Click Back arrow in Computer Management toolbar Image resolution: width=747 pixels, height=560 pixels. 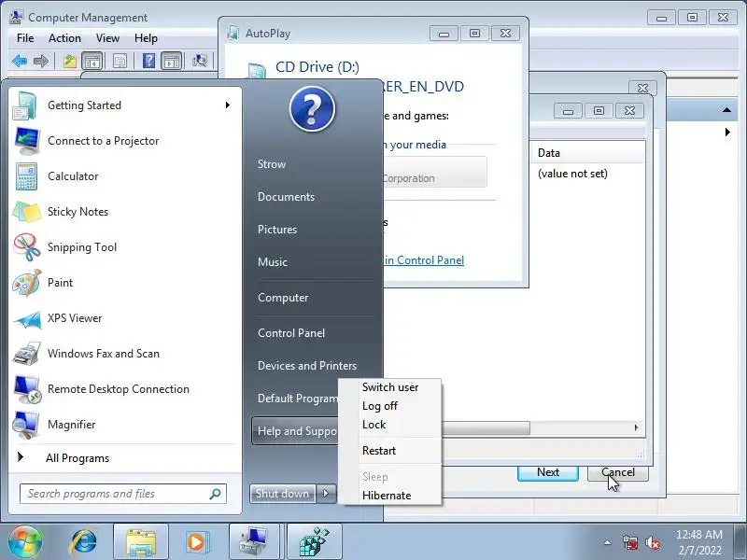tap(19, 61)
